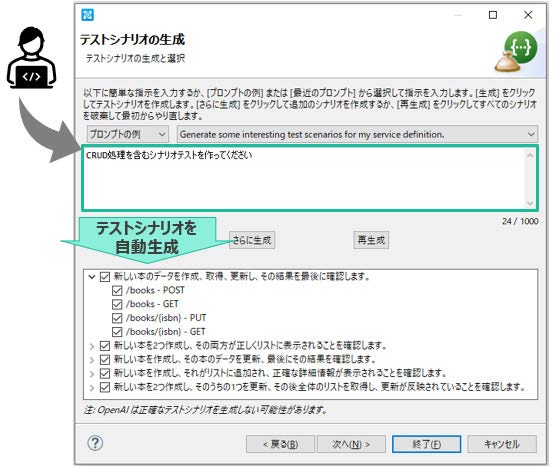Expand the 新しい本を2つ作成し、その両方 scenario
556x468 pixels.
(x=92, y=346)
